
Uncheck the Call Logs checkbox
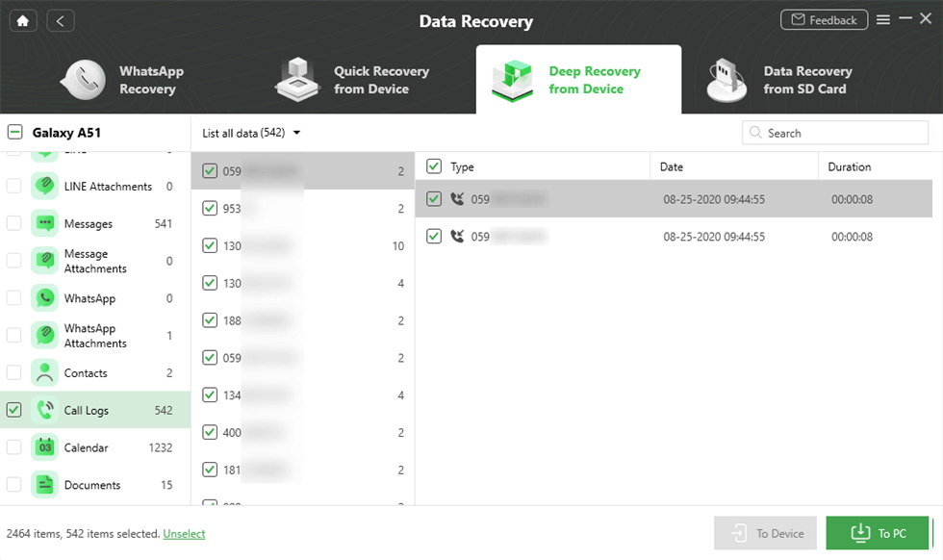[x=13, y=410]
